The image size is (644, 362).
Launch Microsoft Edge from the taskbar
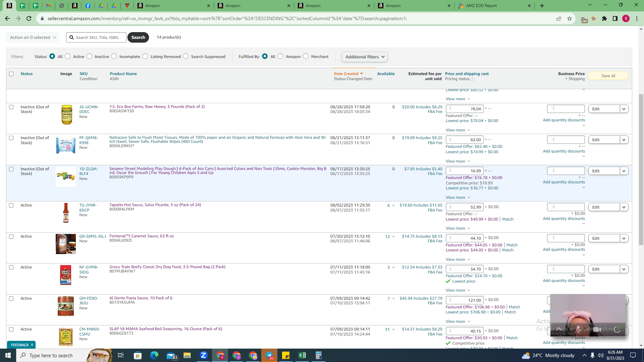[154, 355]
